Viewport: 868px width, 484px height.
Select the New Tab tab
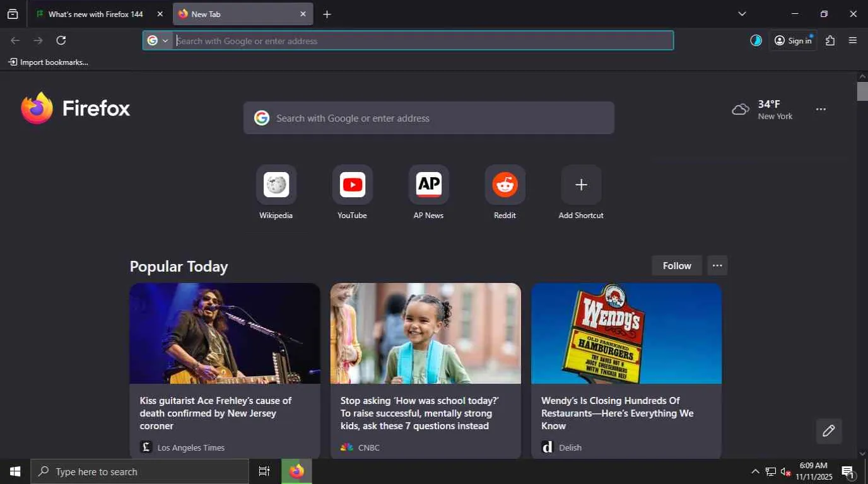click(x=243, y=14)
